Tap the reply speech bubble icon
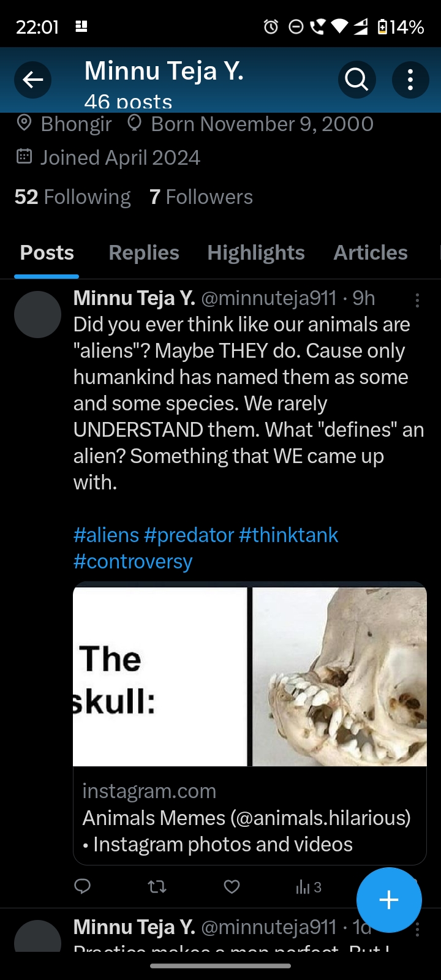 83,886
